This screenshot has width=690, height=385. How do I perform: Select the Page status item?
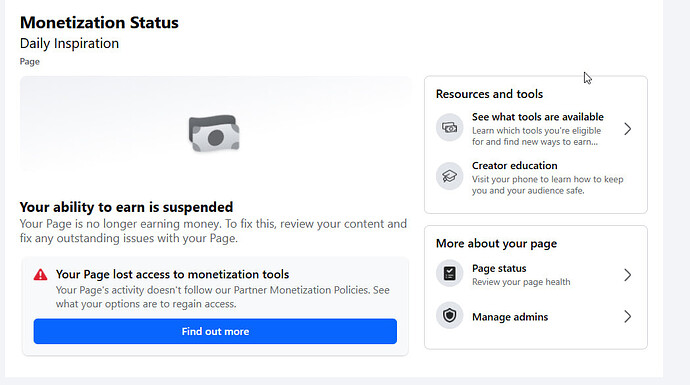535,275
